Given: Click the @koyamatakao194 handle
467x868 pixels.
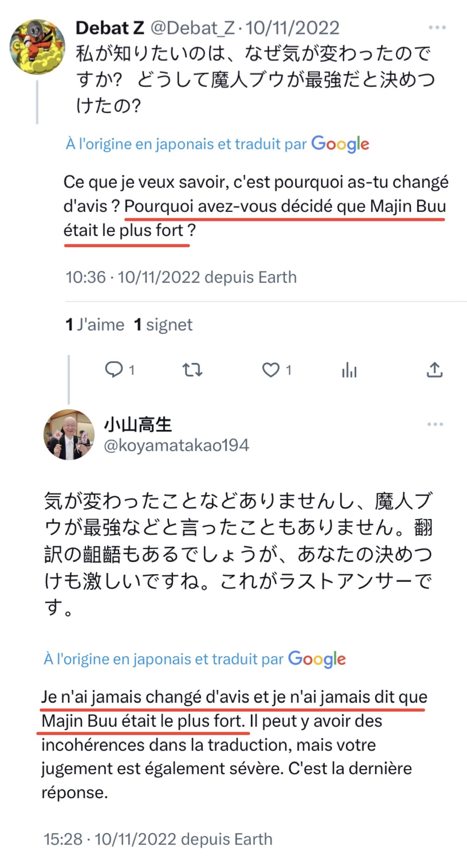Looking at the screenshot, I should coord(176,446).
